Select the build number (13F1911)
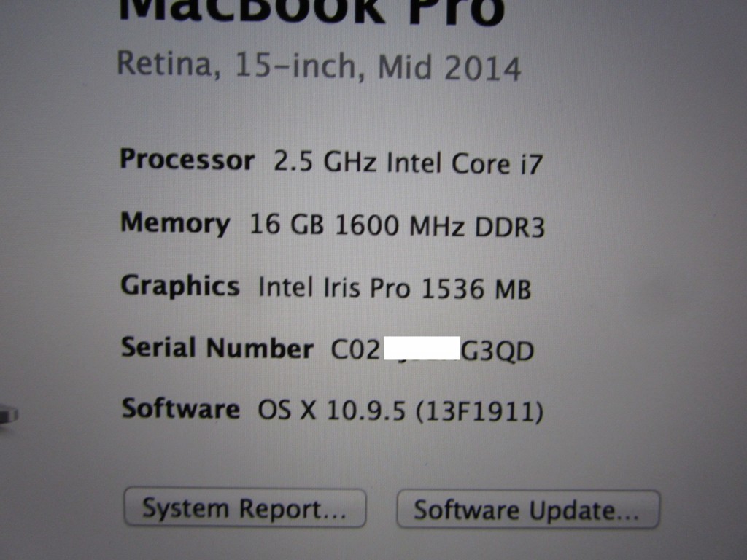This screenshot has width=747, height=560. click(480, 411)
